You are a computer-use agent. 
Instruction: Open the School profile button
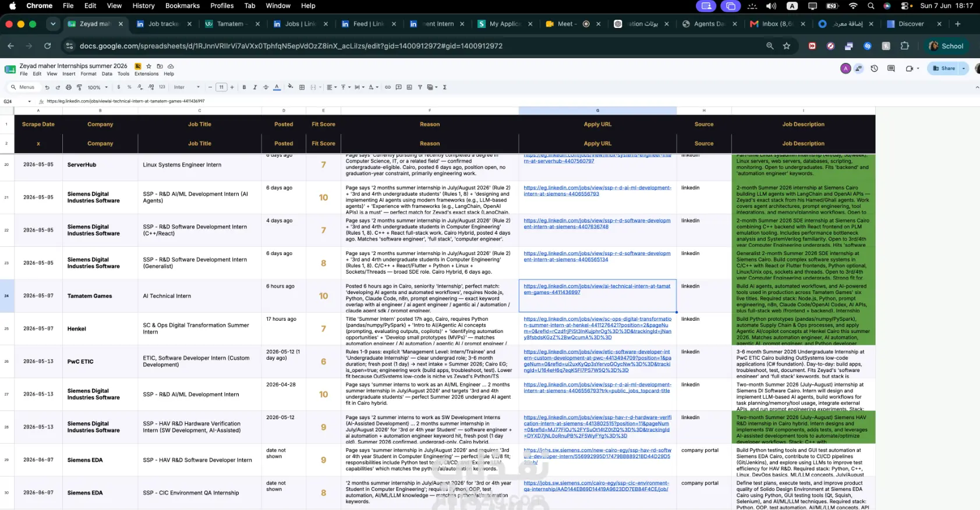[946, 46]
